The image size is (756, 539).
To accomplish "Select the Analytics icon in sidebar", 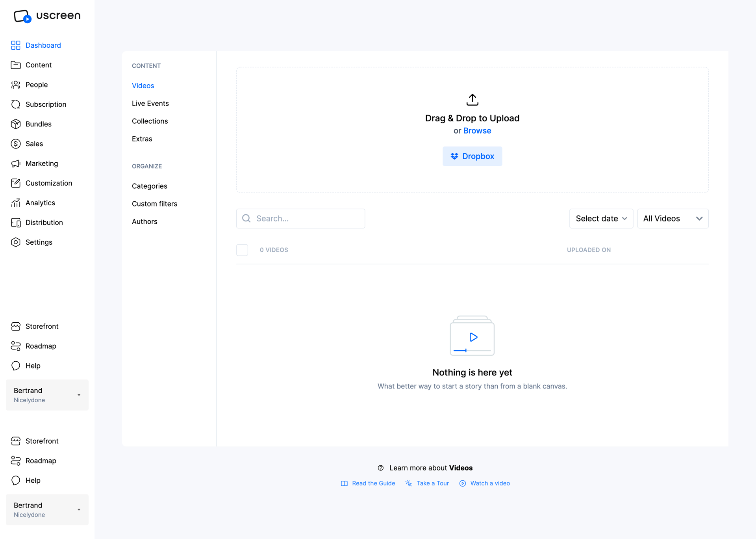I will 16,203.
